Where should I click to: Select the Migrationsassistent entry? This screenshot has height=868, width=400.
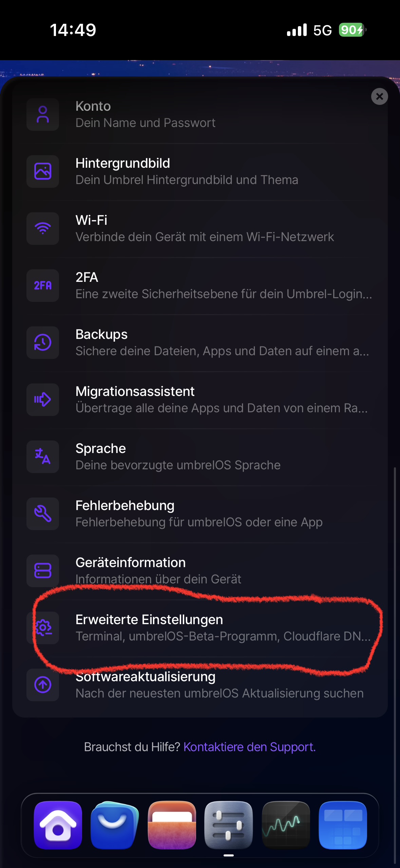click(204, 400)
